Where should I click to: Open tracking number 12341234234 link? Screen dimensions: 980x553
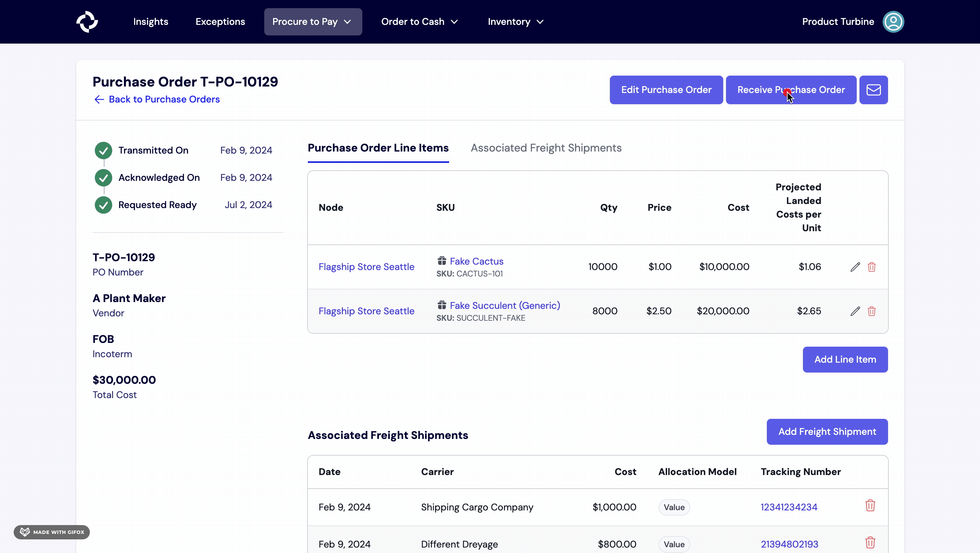789,507
